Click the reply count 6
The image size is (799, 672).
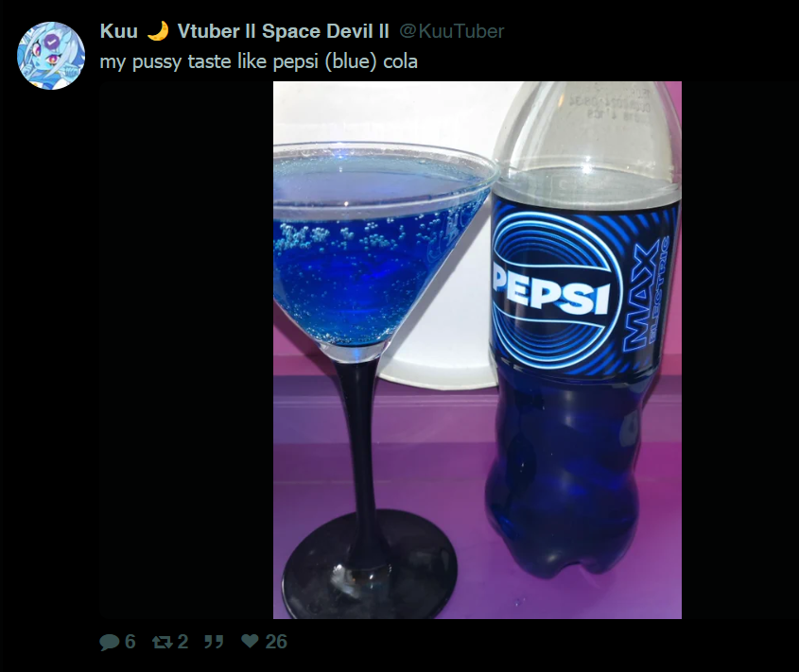pyautogui.click(x=130, y=642)
